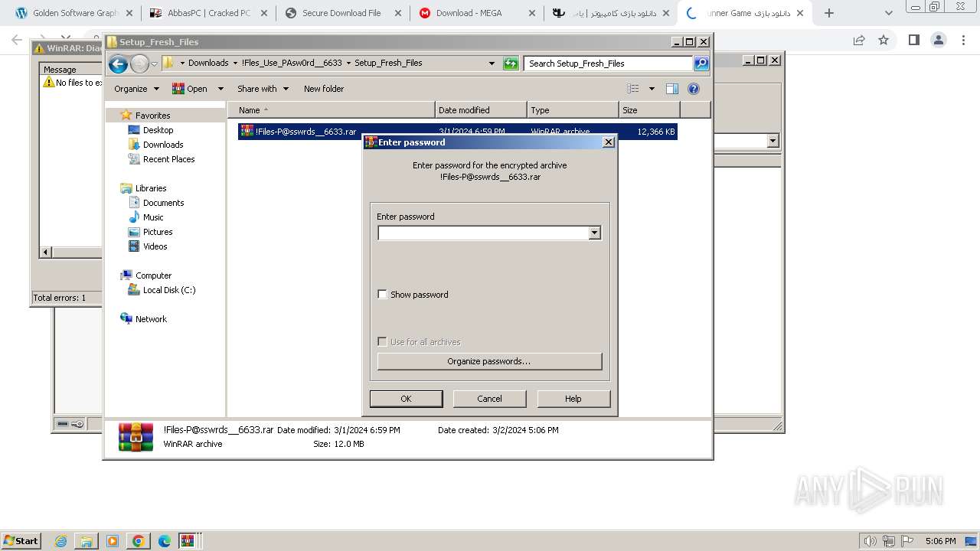The height and width of the screenshot is (551, 980).
Task: Click Cancel in password dialog
Action: coord(490,399)
